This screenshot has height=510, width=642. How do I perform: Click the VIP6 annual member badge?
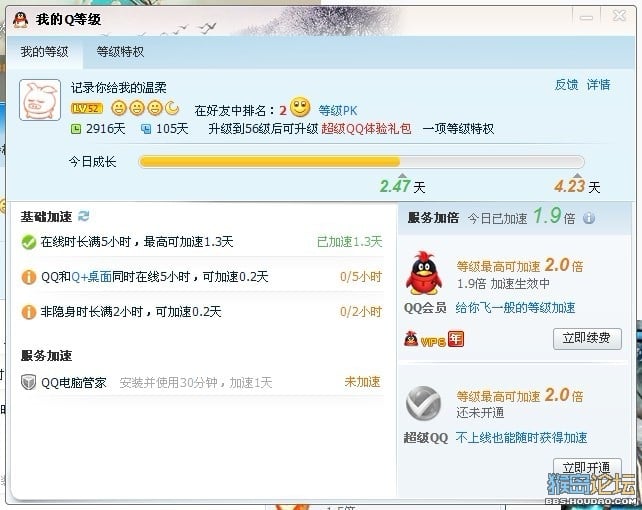(x=434, y=339)
